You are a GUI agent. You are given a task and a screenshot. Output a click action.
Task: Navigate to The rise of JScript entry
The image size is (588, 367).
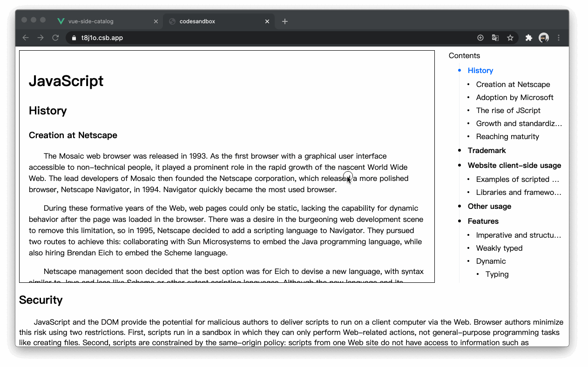(508, 110)
